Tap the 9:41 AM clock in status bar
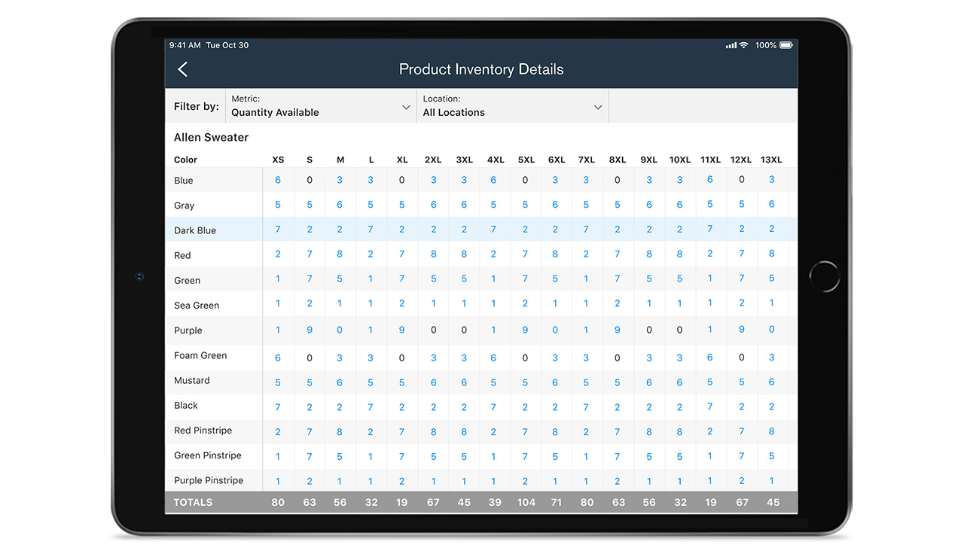 click(x=185, y=45)
